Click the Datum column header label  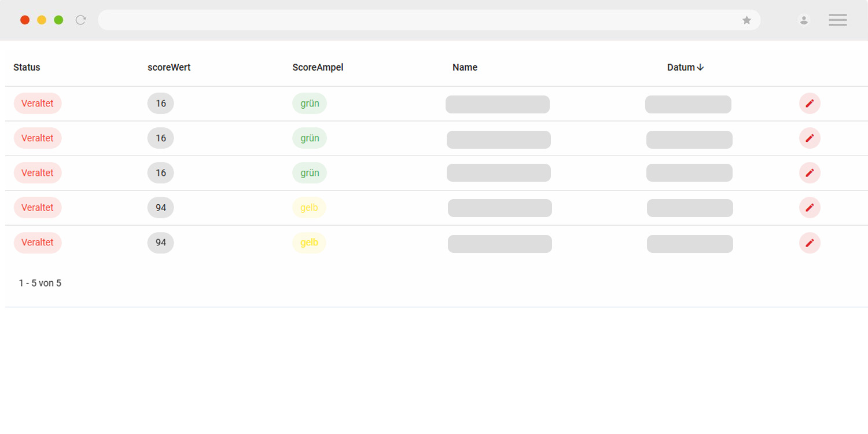[681, 67]
